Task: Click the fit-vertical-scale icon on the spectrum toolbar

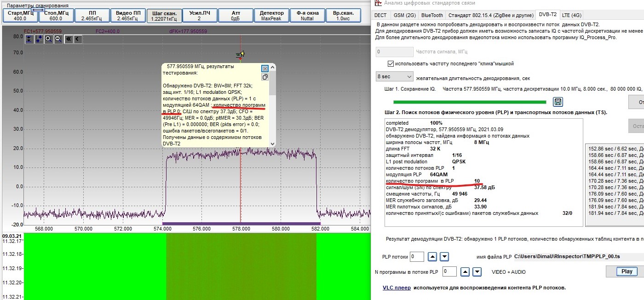Action: click(x=29, y=39)
